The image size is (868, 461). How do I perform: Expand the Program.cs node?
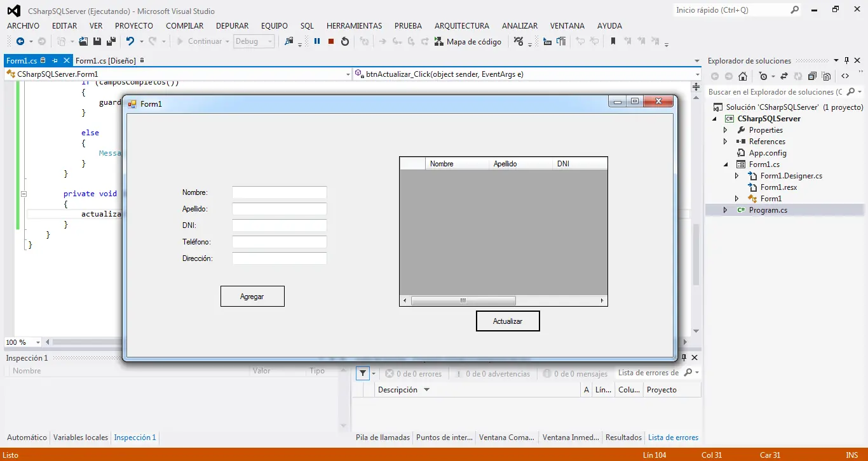point(725,210)
